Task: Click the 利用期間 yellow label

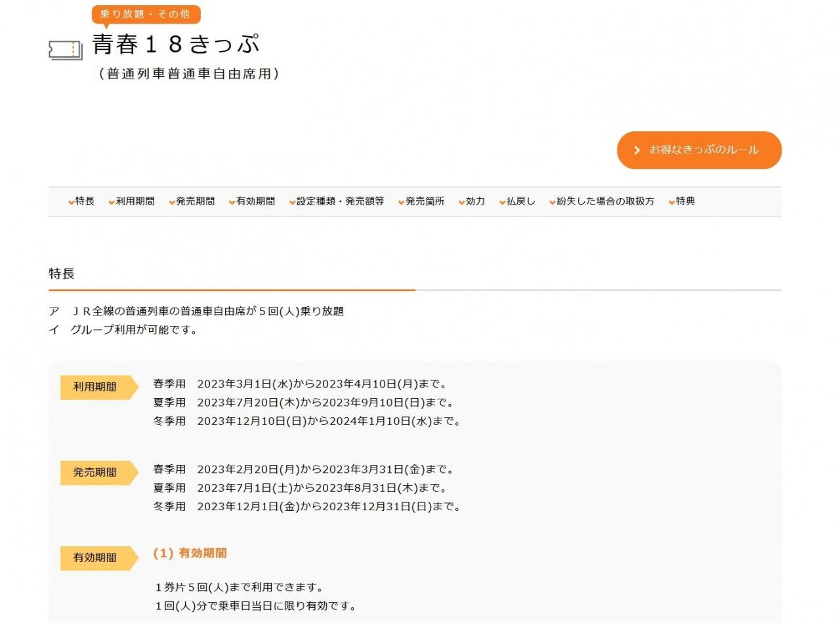Action: (99, 387)
